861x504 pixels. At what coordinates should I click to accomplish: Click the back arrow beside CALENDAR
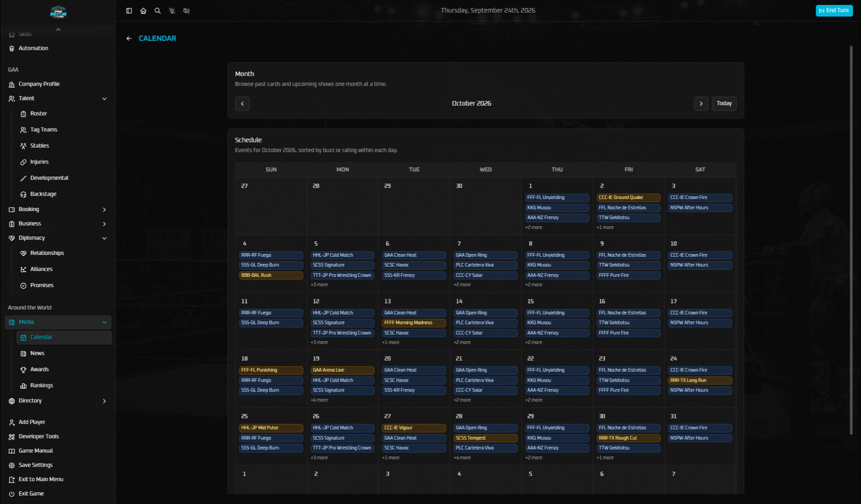pyautogui.click(x=129, y=39)
